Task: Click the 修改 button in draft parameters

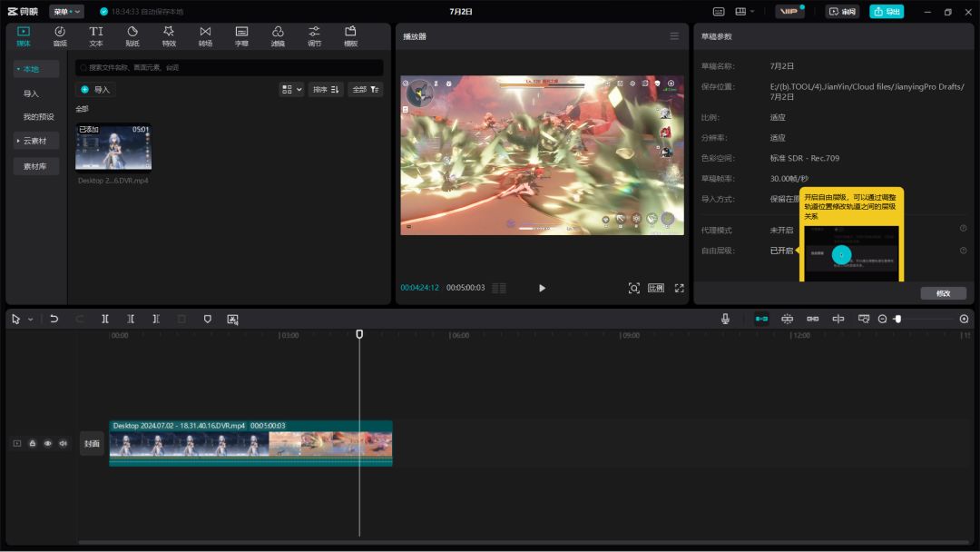Action: pos(943,293)
